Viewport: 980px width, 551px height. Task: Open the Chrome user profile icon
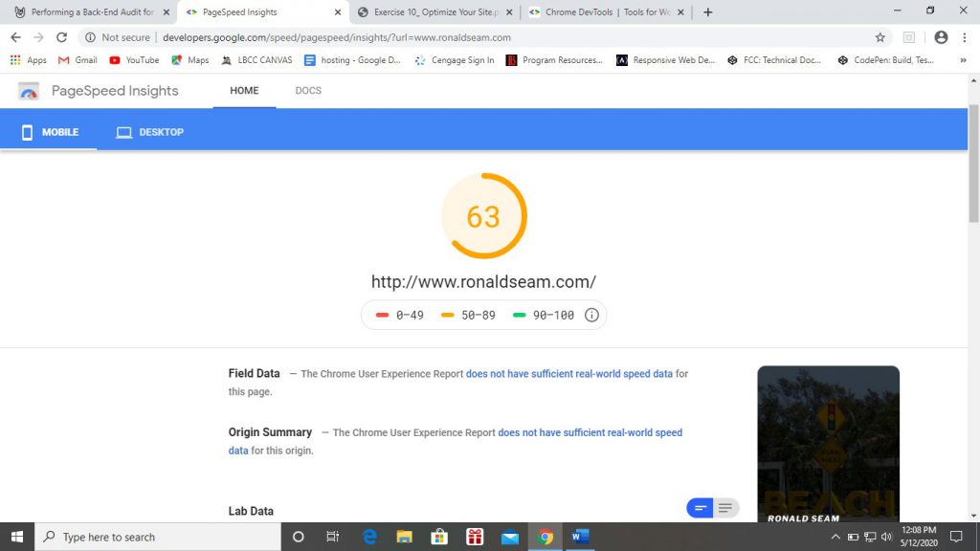[941, 37]
